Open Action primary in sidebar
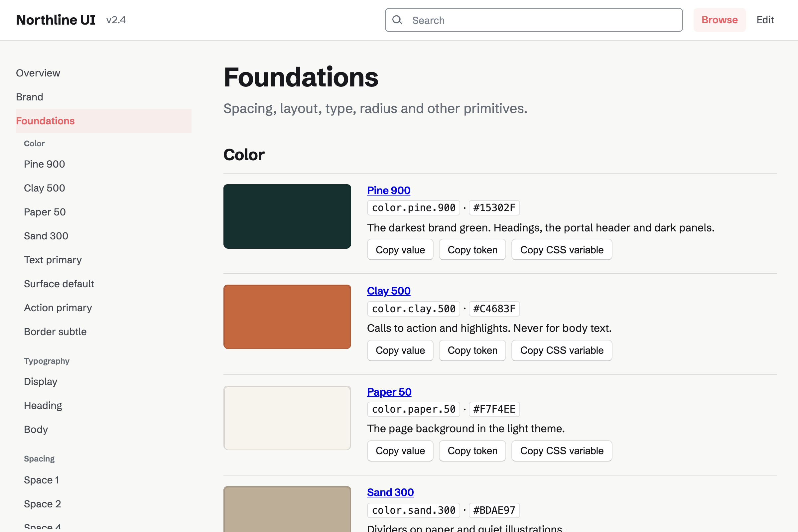This screenshot has width=798, height=532. [x=58, y=308]
